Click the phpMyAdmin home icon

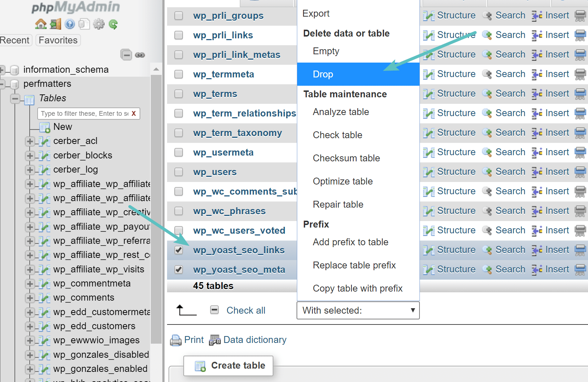pos(41,24)
